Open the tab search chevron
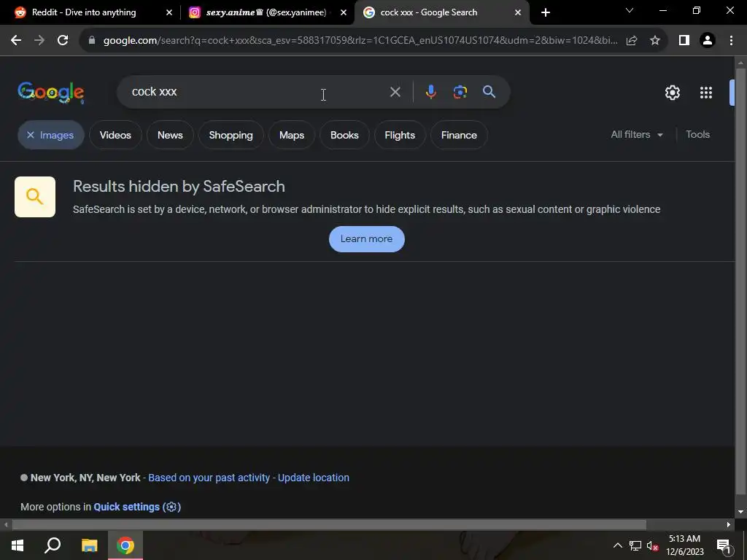 pos(630,10)
